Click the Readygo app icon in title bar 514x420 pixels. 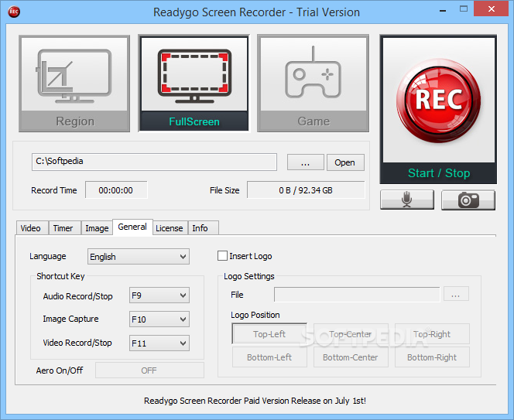(x=14, y=12)
